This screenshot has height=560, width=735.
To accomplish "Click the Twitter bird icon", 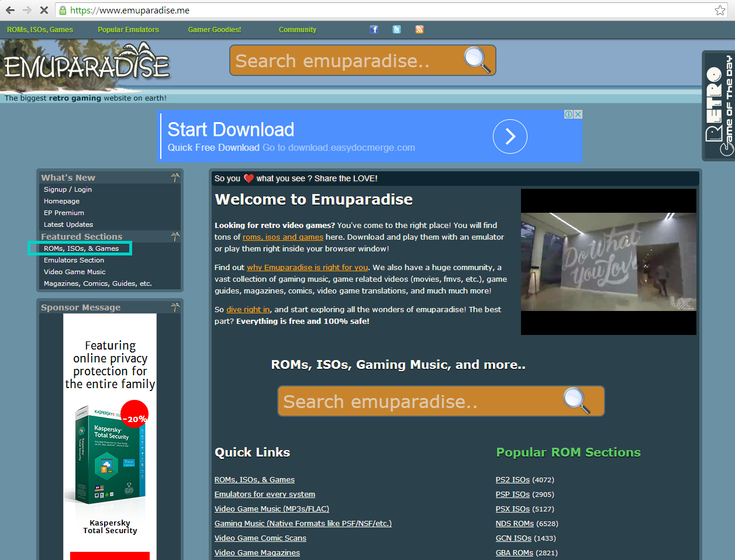I will 396,29.
